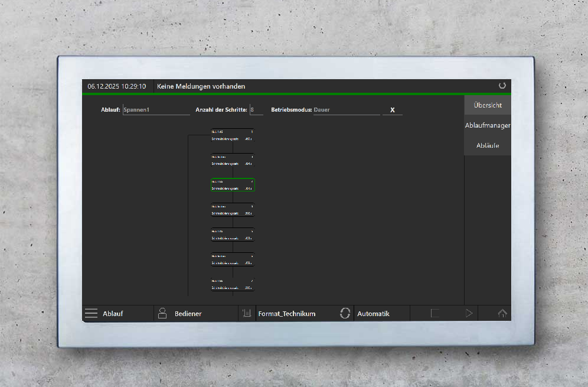
Task: Close the sequence with the X button
Action: tap(392, 110)
